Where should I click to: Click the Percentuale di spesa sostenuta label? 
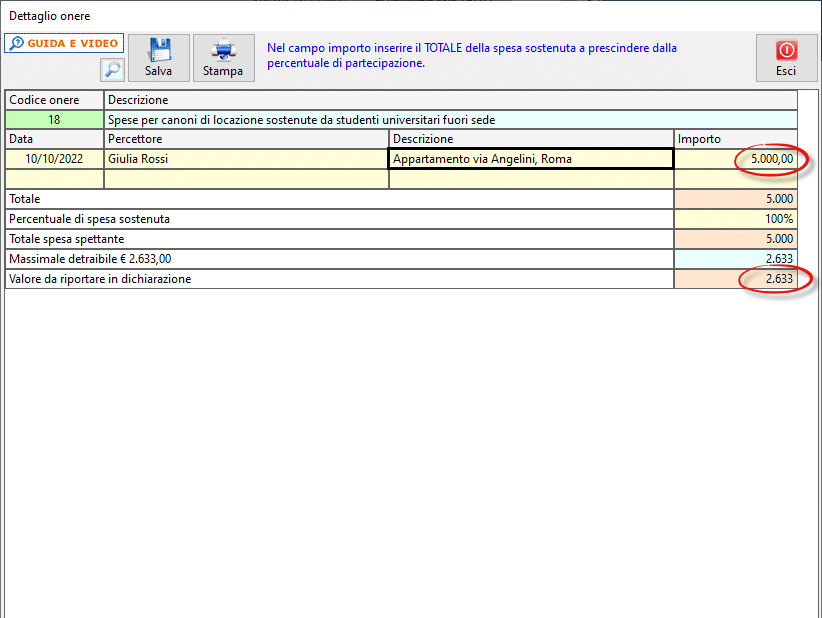(x=89, y=219)
